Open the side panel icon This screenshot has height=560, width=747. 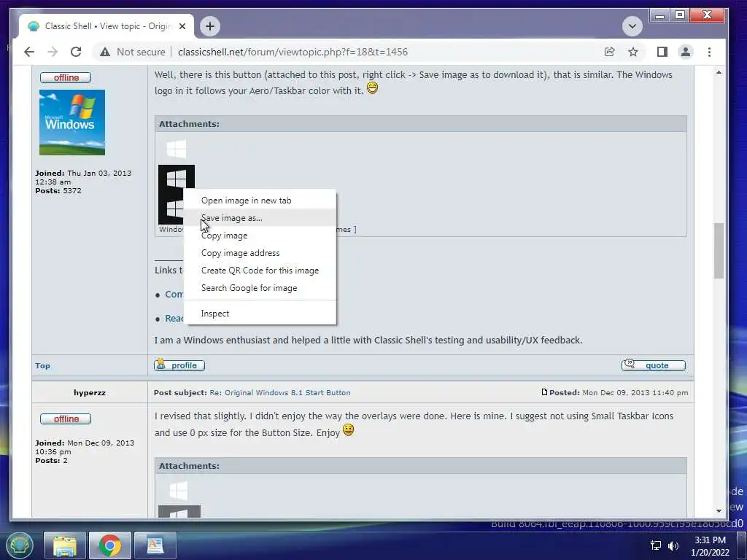pyautogui.click(x=662, y=52)
